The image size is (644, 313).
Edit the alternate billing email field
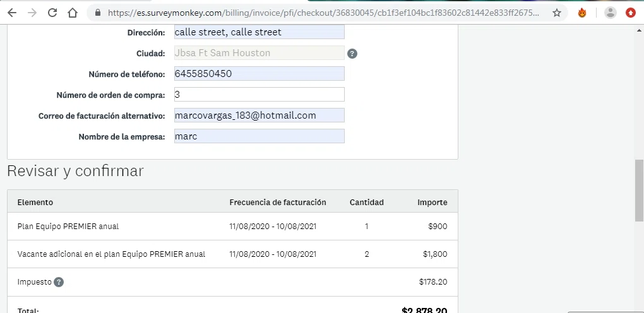(x=259, y=115)
